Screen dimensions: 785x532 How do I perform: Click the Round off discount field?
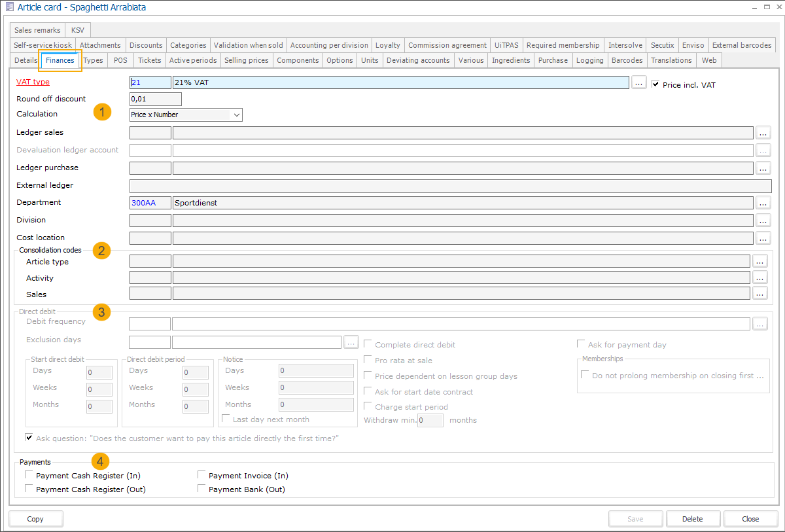pos(155,99)
